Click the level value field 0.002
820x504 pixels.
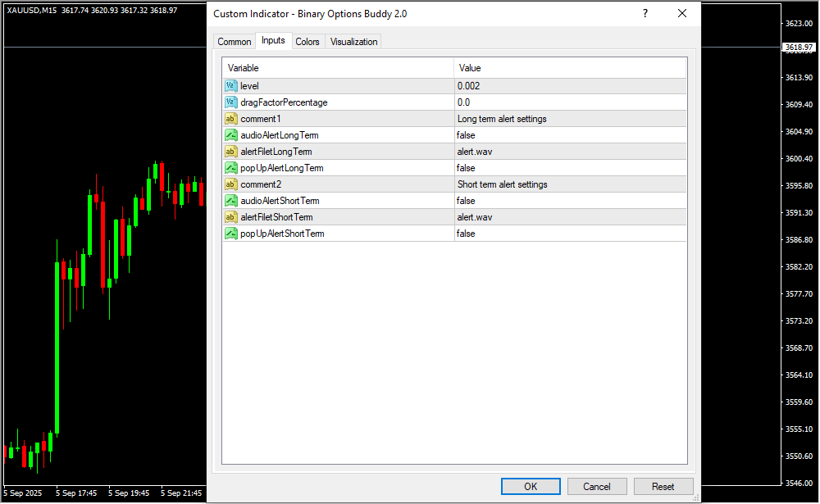[469, 86]
